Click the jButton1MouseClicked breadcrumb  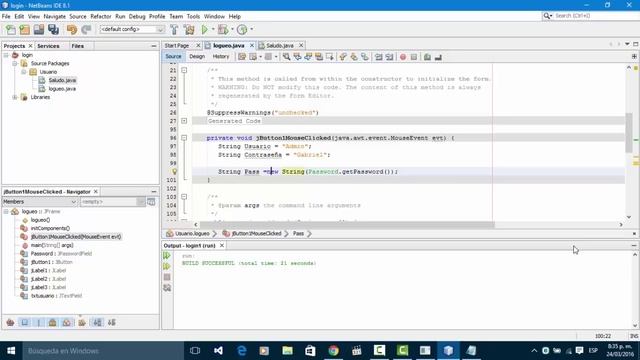pyautogui.click(x=256, y=233)
